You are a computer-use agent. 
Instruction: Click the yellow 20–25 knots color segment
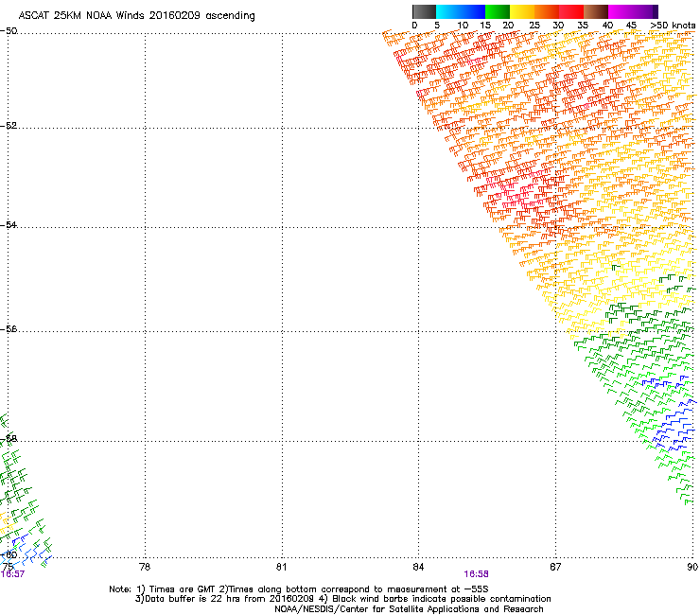click(522, 11)
